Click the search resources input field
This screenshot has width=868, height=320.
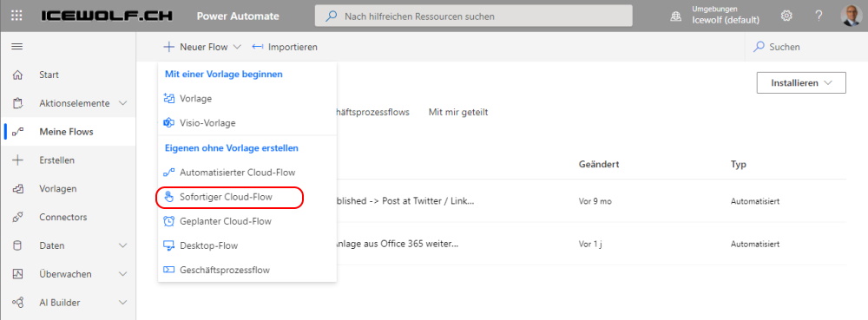(x=473, y=16)
